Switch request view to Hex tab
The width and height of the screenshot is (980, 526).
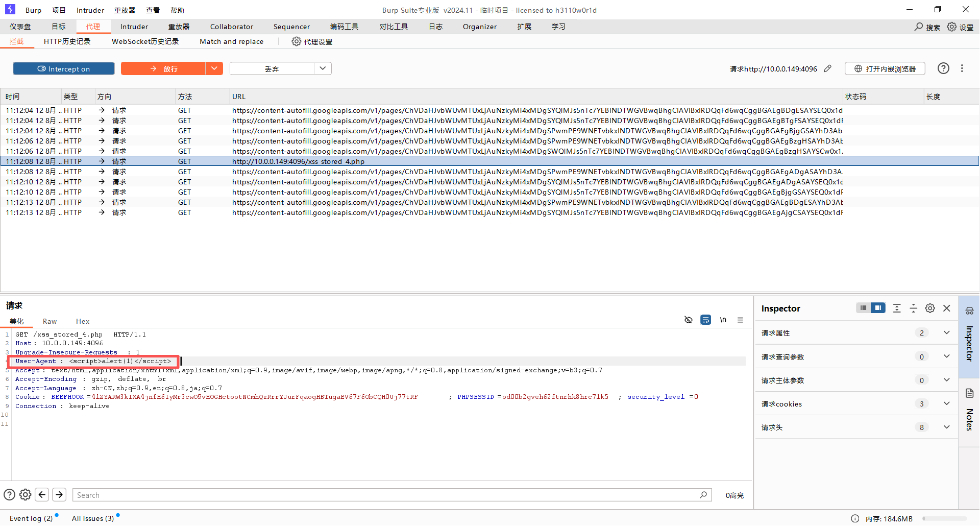(83, 321)
